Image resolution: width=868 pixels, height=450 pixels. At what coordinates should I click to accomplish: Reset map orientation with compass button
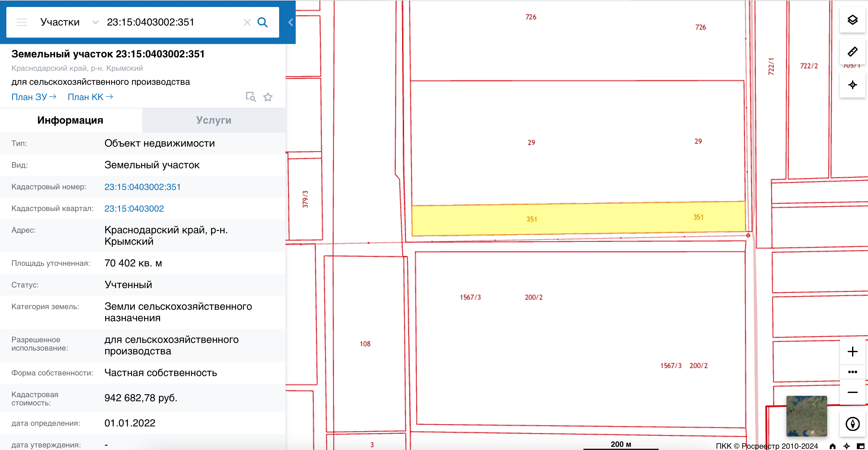pos(852,424)
